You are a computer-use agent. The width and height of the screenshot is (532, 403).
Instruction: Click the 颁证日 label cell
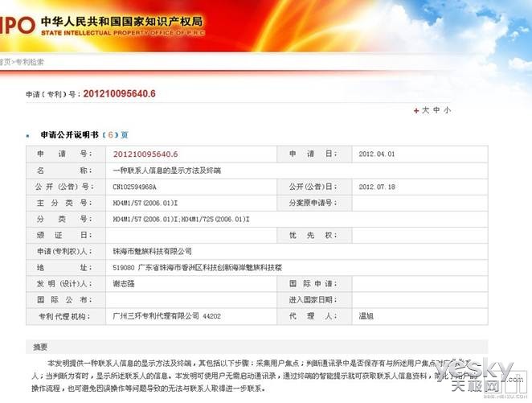click(66, 235)
